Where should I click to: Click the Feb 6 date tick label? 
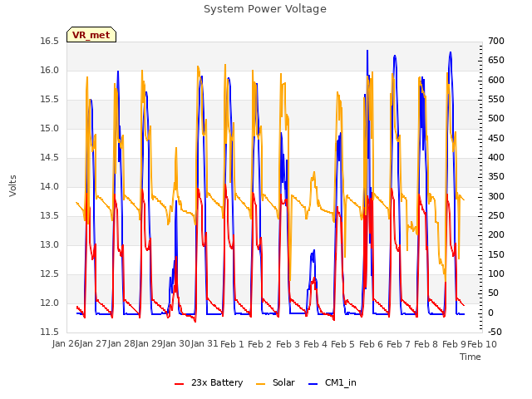pyautogui.click(x=371, y=344)
